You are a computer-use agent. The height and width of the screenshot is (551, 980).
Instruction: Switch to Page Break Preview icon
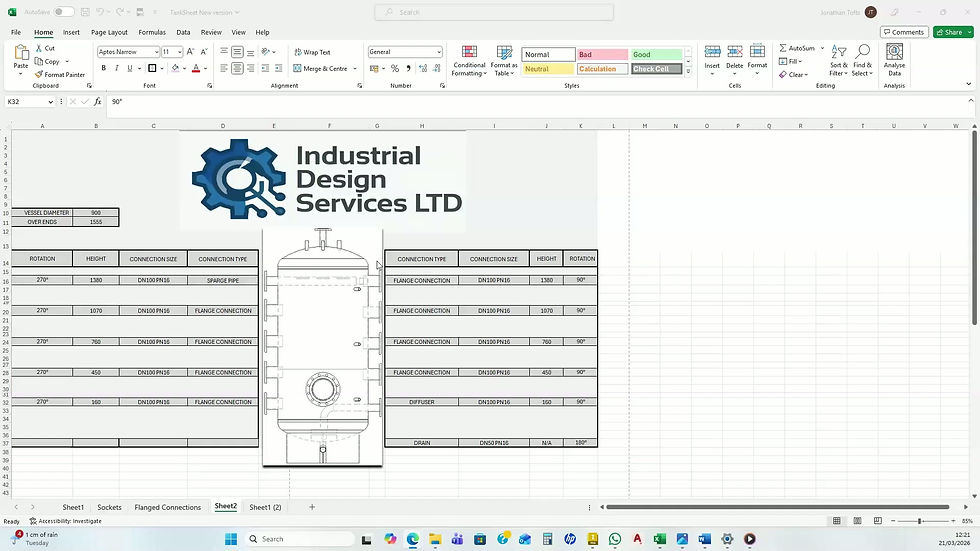878,520
